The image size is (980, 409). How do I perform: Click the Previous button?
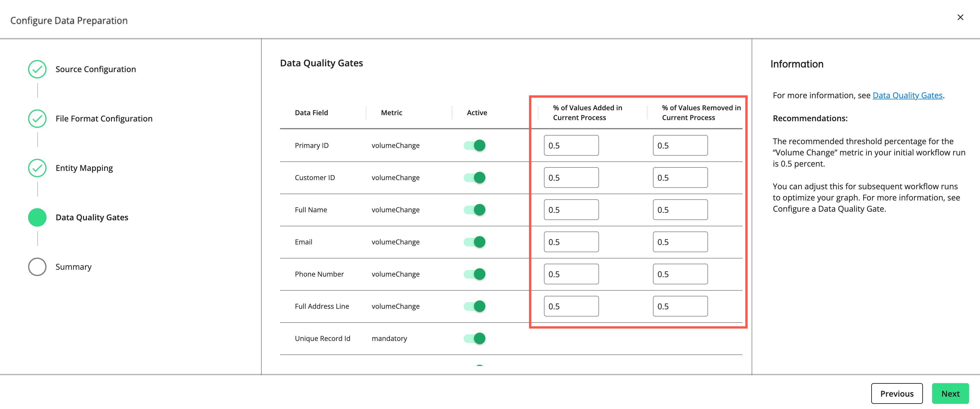click(x=896, y=393)
